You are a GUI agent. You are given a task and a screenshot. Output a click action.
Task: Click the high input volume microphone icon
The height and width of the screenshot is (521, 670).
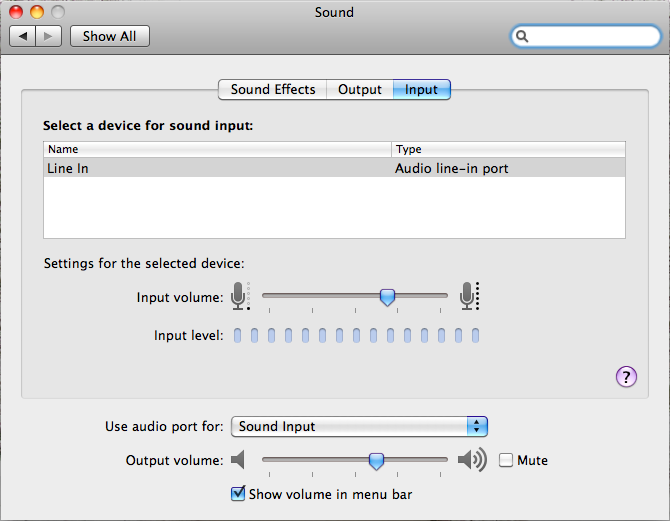(467, 296)
